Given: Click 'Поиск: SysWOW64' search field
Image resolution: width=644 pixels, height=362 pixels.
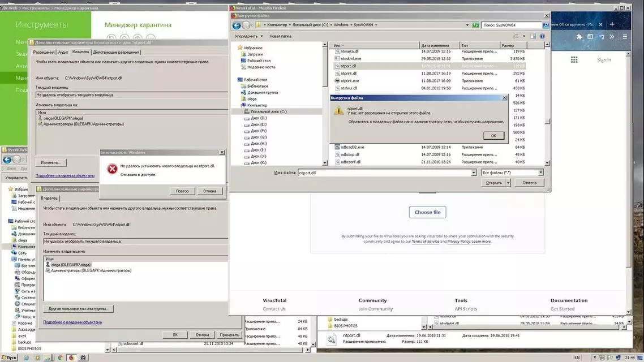Looking at the screenshot, I should click(512, 25).
